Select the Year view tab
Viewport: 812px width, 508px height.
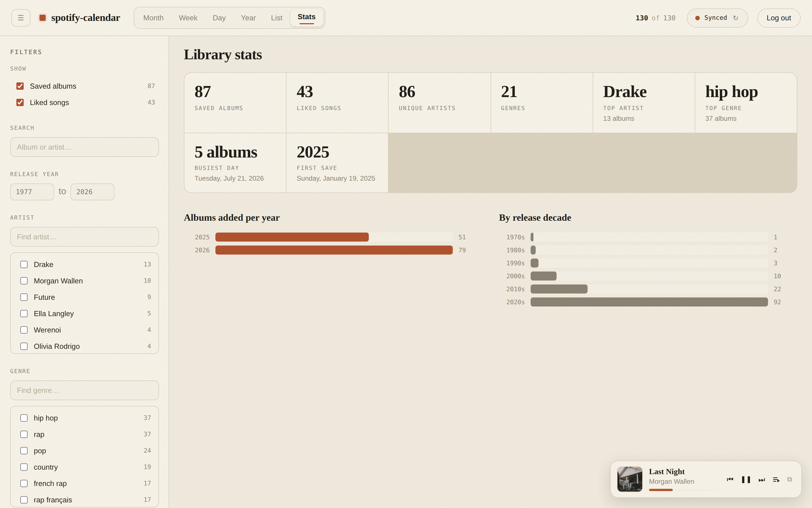click(x=248, y=18)
